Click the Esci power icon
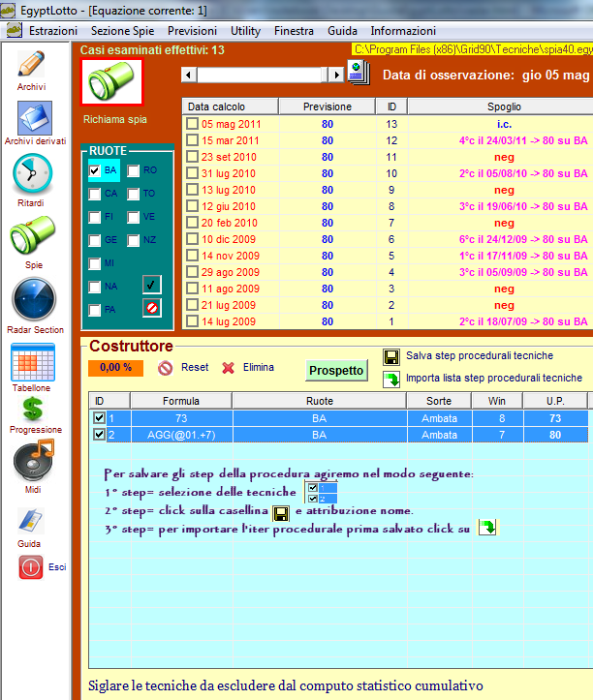 (31, 567)
